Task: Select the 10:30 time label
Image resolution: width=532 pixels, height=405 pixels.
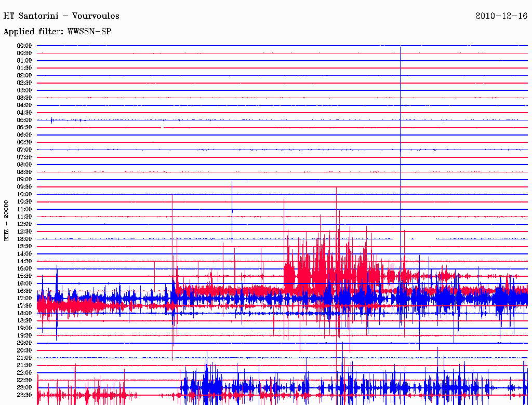Action: (x=24, y=202)
